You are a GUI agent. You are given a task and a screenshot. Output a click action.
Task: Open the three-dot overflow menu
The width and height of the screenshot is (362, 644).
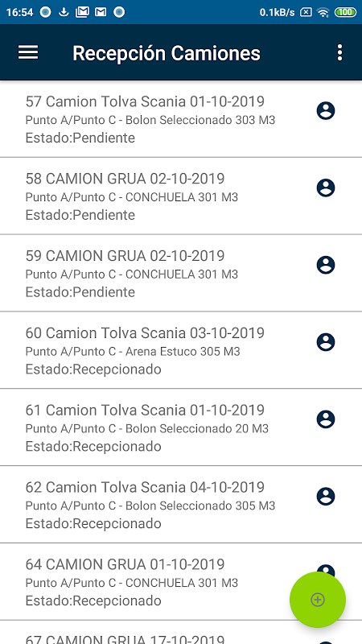tap(339, 53)
